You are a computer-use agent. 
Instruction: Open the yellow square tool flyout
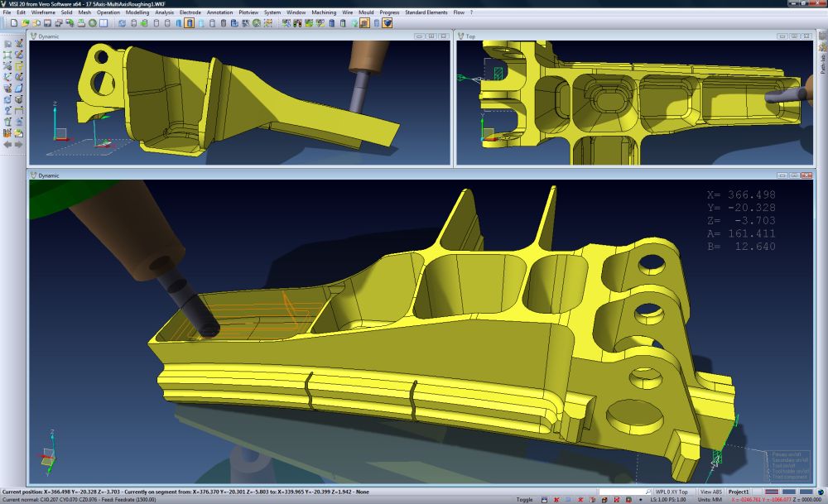click(x=19, y=65)
